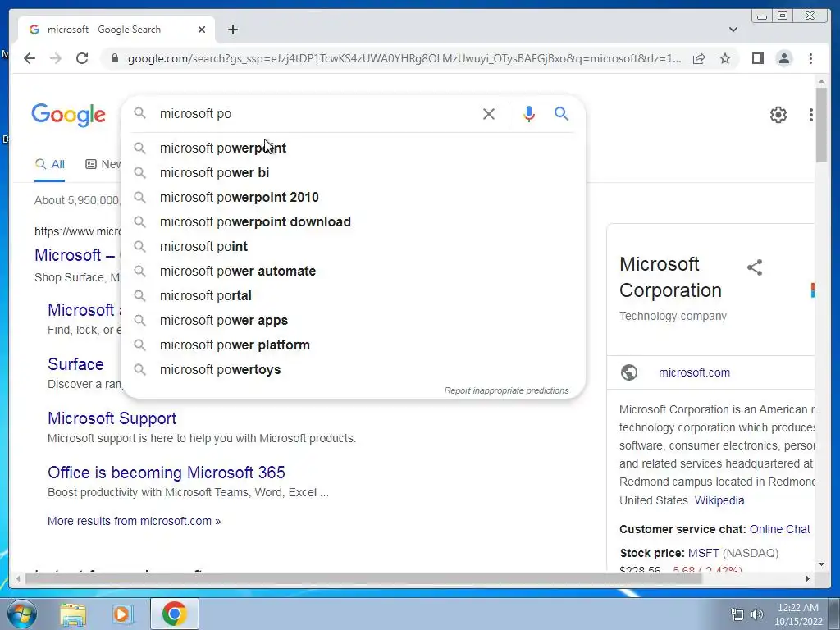Open Office is becoming Microsoft 365 link
This screenshot has height=630, width=840.
pos(166,472)
